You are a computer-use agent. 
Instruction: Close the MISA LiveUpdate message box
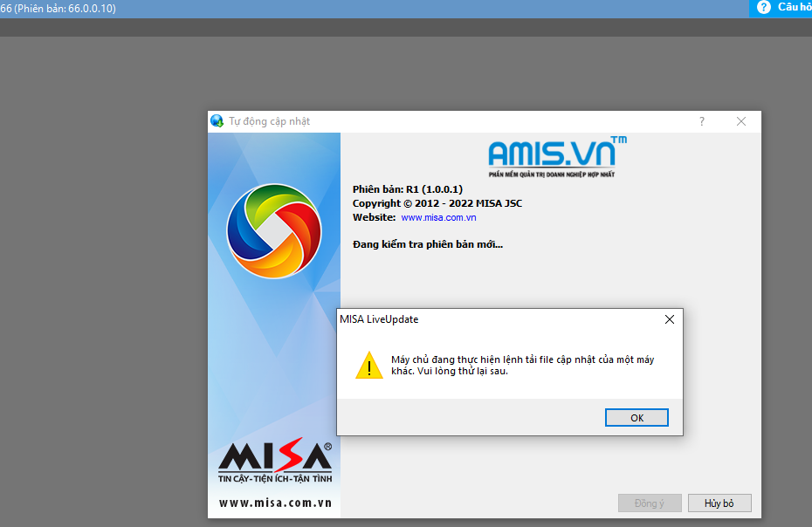[x=670, y=319]
